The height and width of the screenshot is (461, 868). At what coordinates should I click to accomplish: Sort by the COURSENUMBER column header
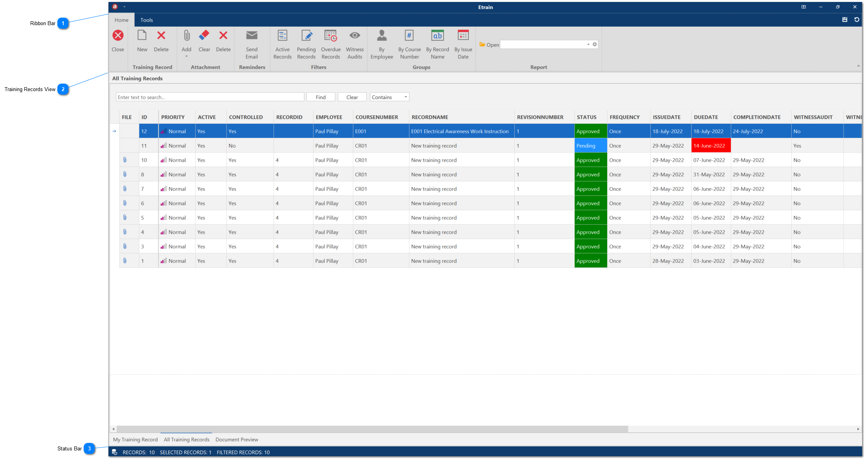click(x=381, y=117)
